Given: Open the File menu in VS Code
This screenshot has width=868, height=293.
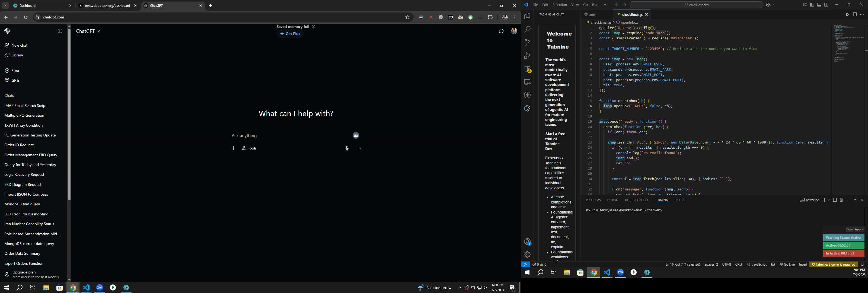Looking at the screenshot, I should (535, 5).
